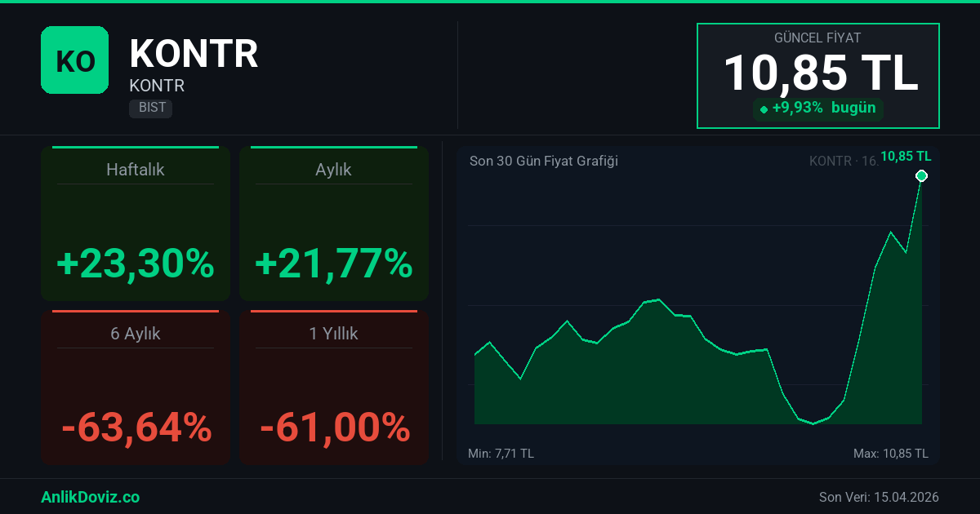Click the +23,30% weekly change value
980x514 pixels.
pyautogui.click(x=136, y=264)
